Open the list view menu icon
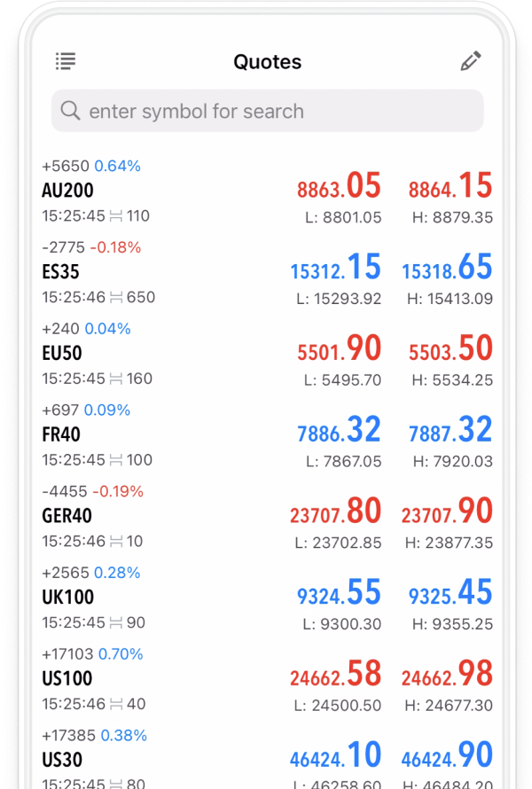Screen dimensions: 532x789 [65, 61]
